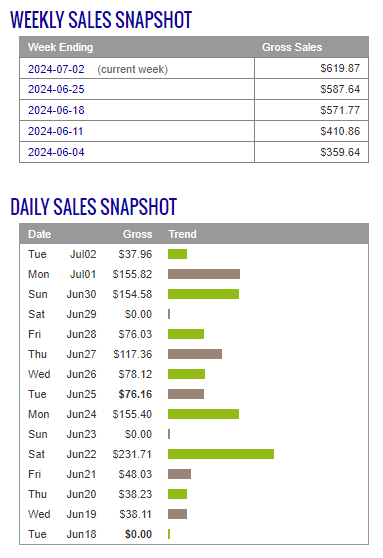Click the bold $76.16 amount for Jun25
Image resolution: width=383 pixels, height=558 pixels.
pyautogui.click(x=135, y=394)
